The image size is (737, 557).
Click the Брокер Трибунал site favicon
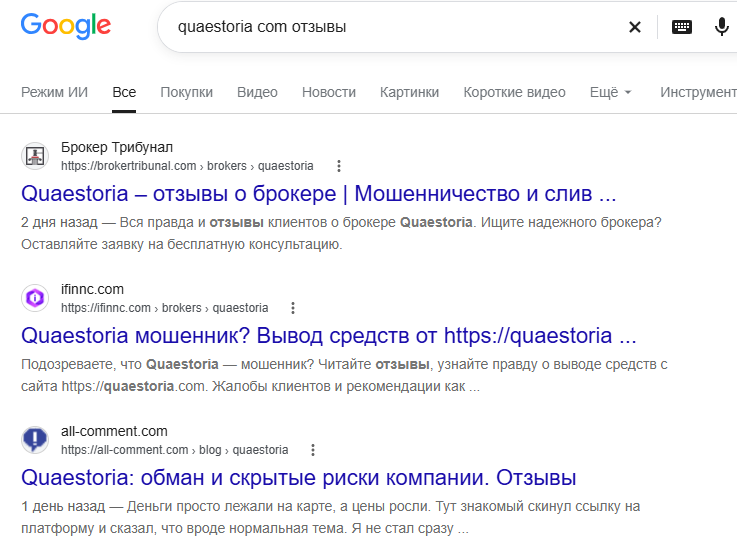35,156
